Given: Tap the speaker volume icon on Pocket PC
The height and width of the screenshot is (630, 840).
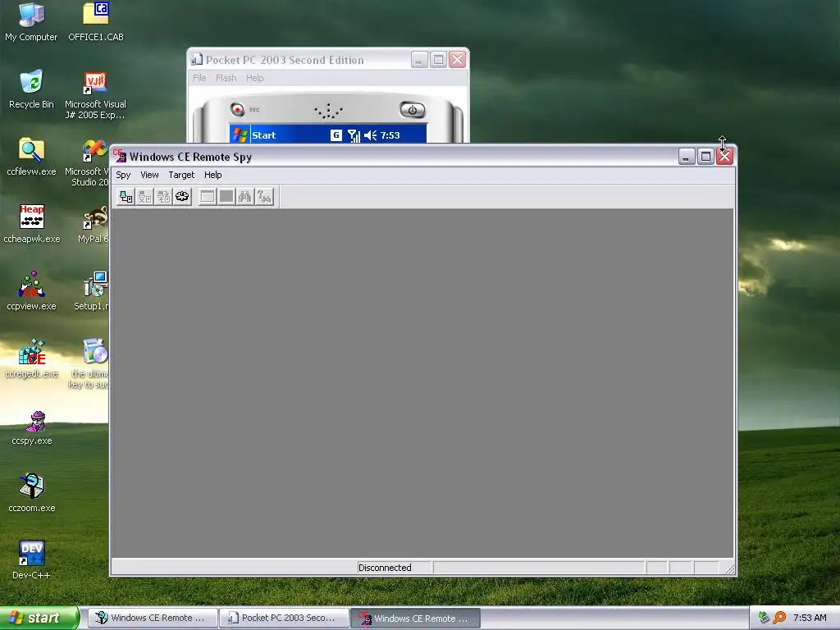Looking at the screenshot, I should pos(370,135).
